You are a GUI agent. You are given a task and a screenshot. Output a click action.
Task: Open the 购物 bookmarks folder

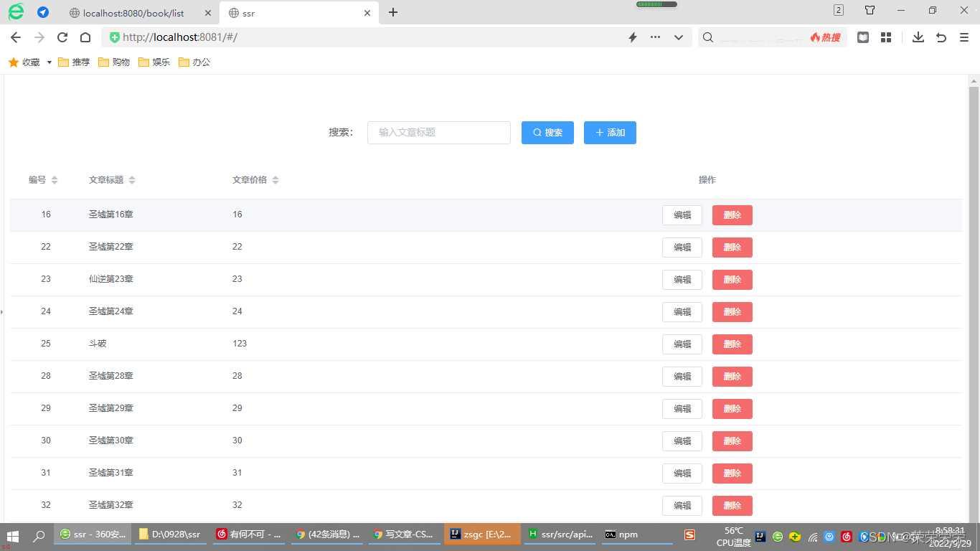(114, 62)
